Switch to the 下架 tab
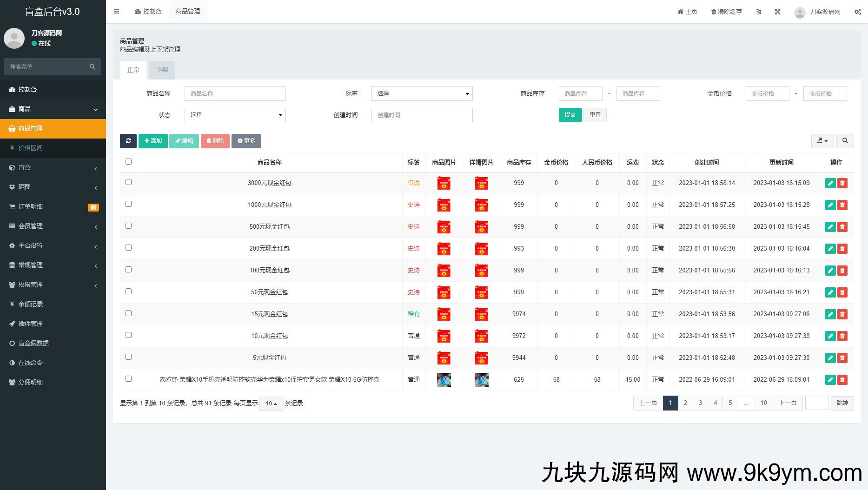The height and width of the screenshot is (490, 868). [162, 70]
